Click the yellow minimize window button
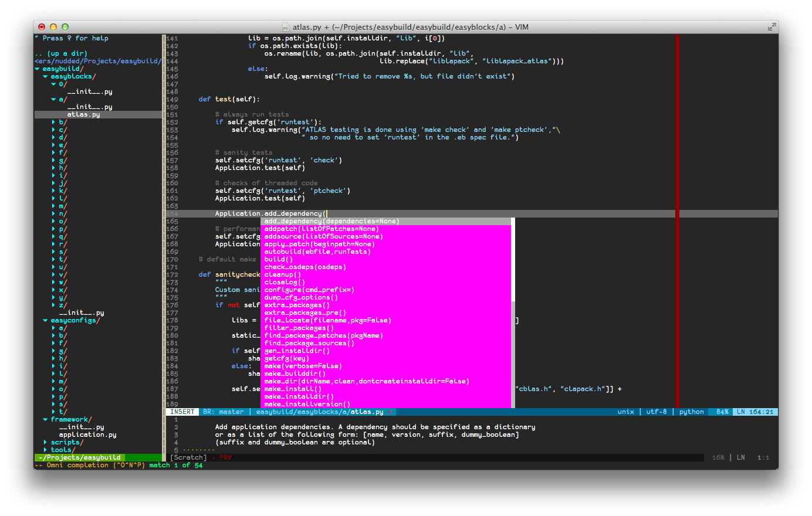The image size is (812, 516). coord(53,27)
